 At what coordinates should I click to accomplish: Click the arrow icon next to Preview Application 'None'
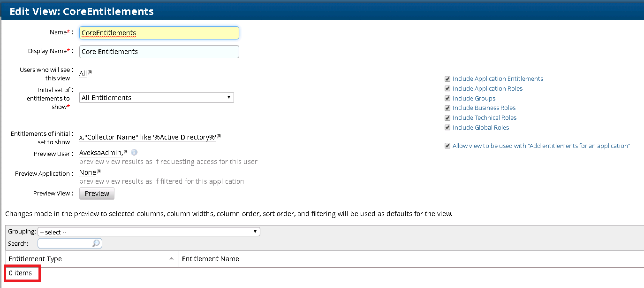tap(98, 172)
